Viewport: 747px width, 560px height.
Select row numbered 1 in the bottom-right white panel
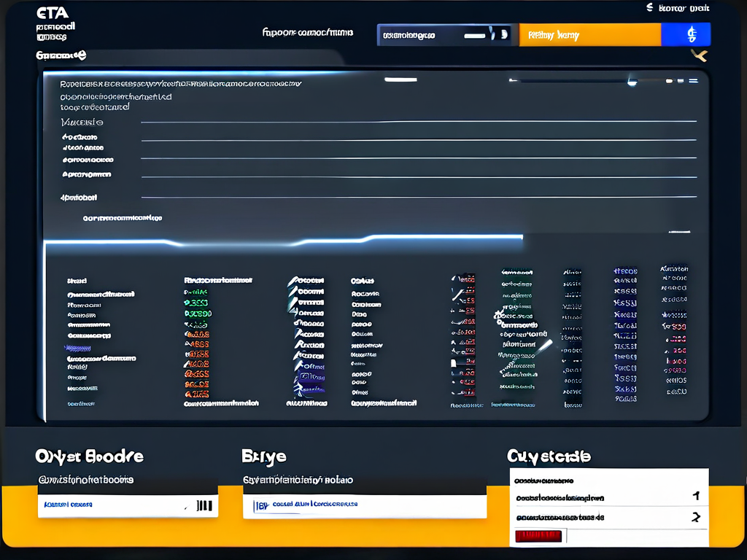tap(608, 498)
